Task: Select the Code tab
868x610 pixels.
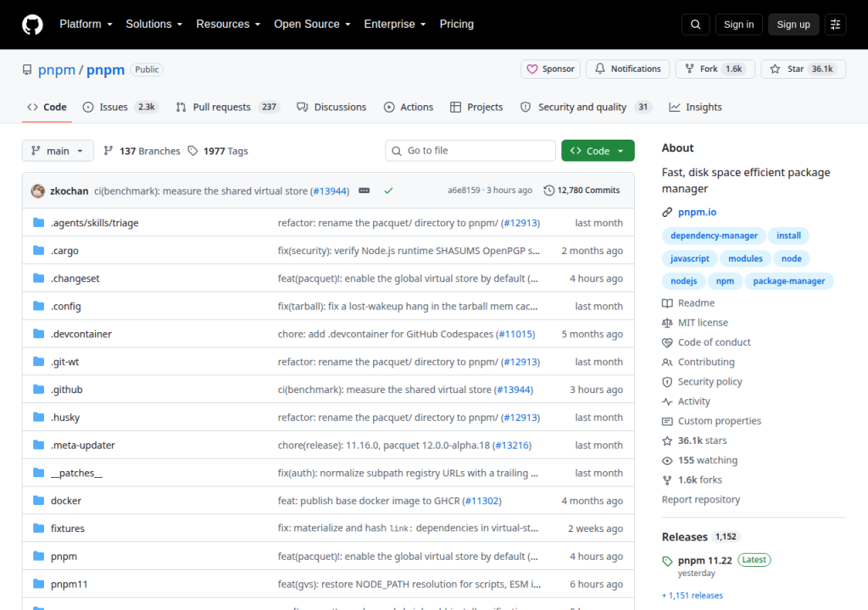Action: [47, 107]
